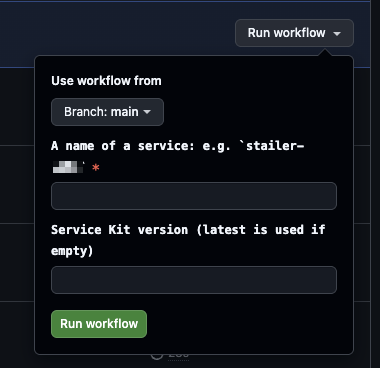This screenshot has height=368, width=380.
Task: Focus the service name input field
Action: click(194, 196)
